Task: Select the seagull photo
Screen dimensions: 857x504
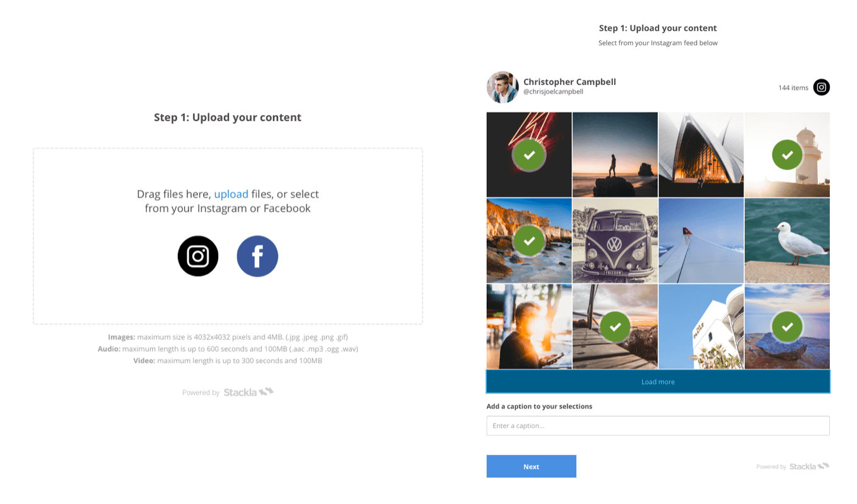Action: tap(787, 241)
